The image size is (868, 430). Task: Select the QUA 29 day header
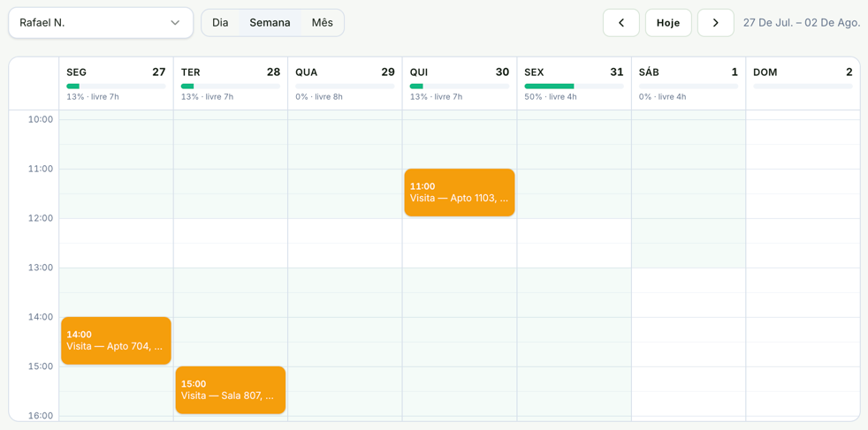point(345,84)
